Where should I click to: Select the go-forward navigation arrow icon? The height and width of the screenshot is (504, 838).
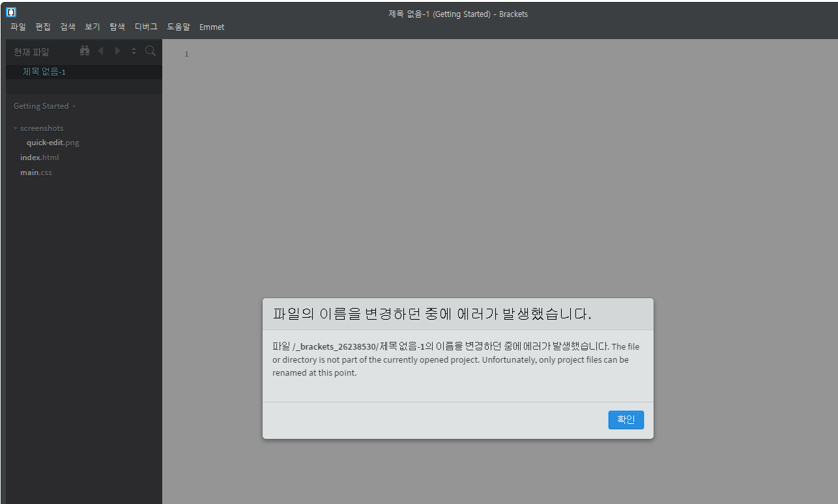click(x=117, y=50)
